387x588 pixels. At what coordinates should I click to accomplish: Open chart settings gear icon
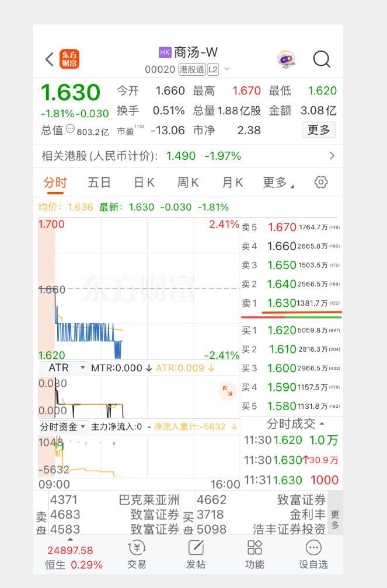pos(321,182)
